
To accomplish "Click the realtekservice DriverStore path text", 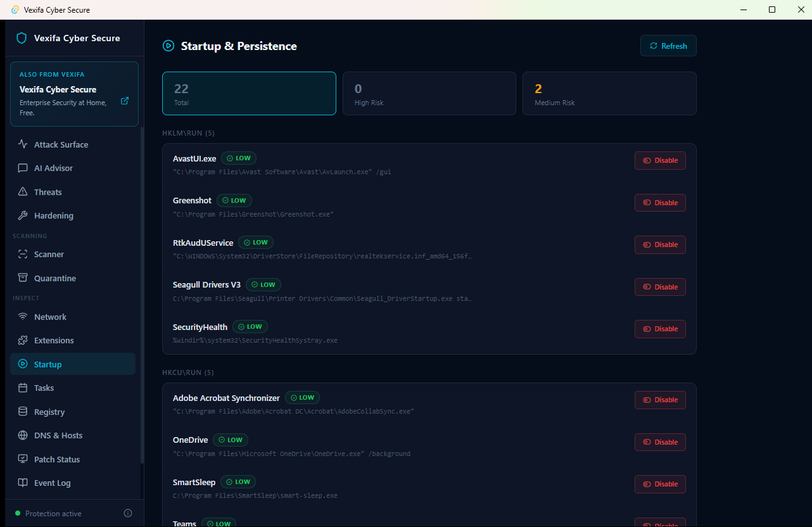I will pyautogui.click(x=322, y=256).
